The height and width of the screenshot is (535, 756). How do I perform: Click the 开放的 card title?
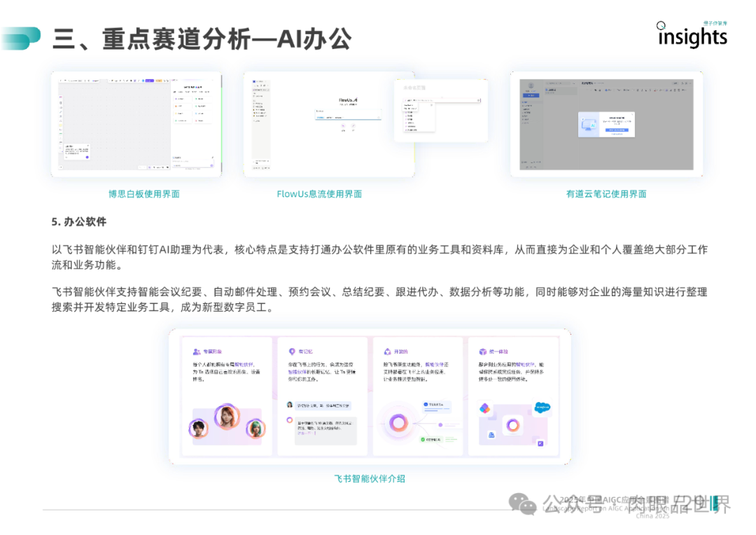401,352
